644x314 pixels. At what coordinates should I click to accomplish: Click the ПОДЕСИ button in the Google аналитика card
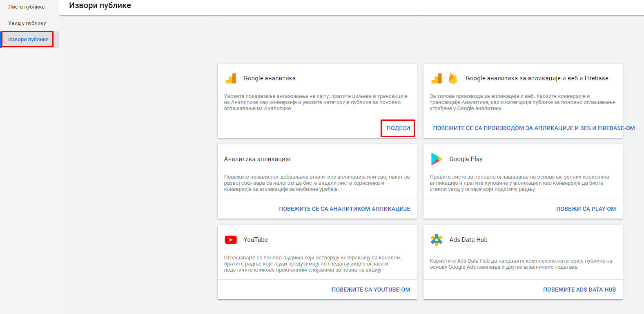(x=398, y=128)
